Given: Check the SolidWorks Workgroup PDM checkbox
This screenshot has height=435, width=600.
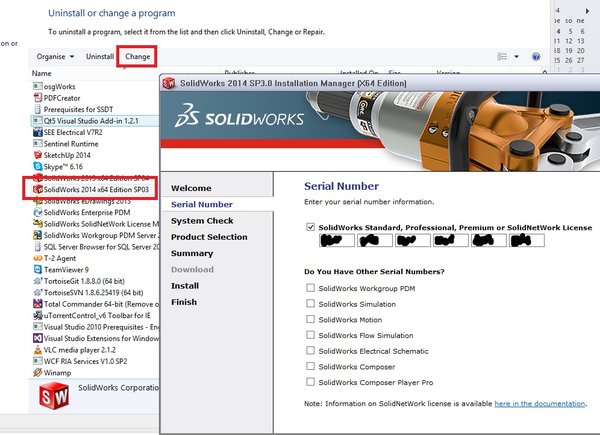Looking at the screenshot, I should 310,288.
